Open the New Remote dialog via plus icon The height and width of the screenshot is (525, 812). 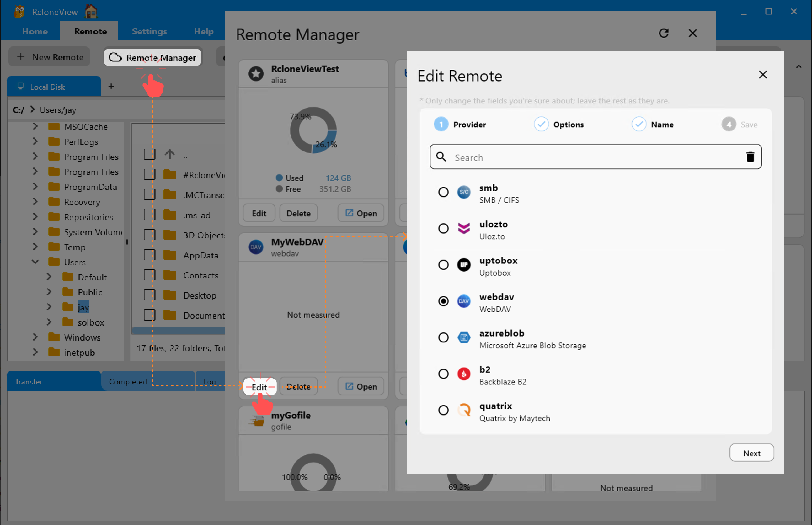[x=21, y=56]
